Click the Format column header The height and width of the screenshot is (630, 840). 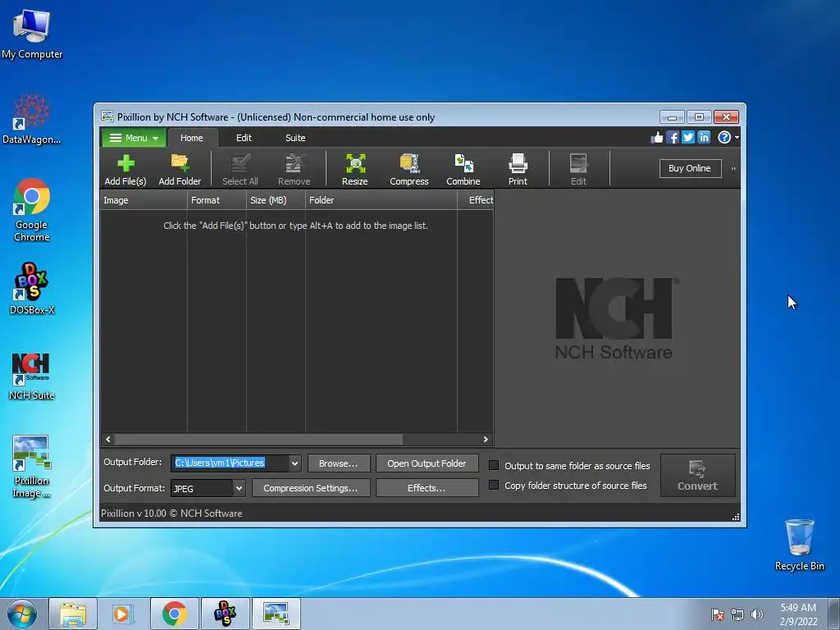click(217, 200)
